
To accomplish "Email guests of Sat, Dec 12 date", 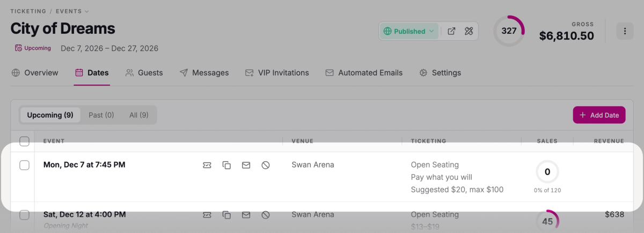I will pyautogui.click(x=246, y=215).
